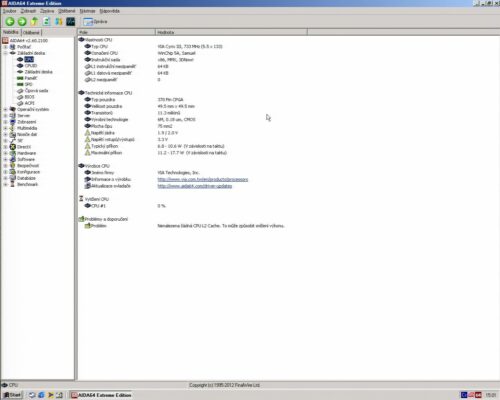Click the Síť network icon in tree
The height and width of the screenshot is (400, 500).
pyautogui.click(x=13, y=141)
